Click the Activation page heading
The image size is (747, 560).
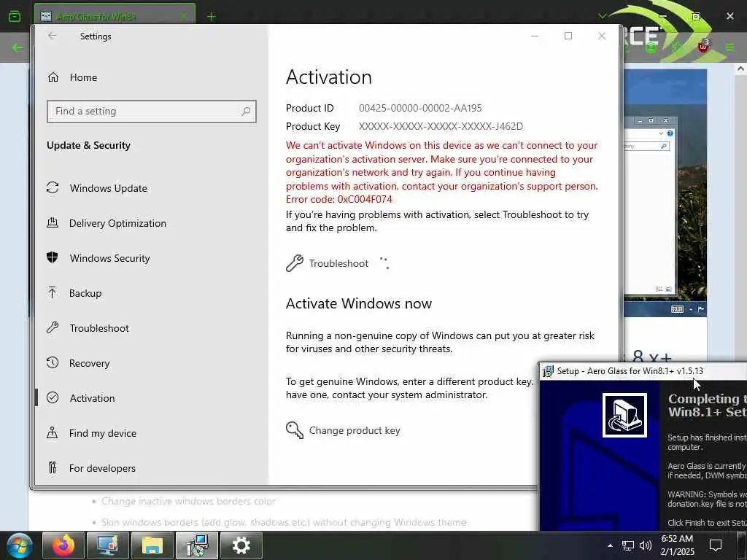click(x=329, y=77)
